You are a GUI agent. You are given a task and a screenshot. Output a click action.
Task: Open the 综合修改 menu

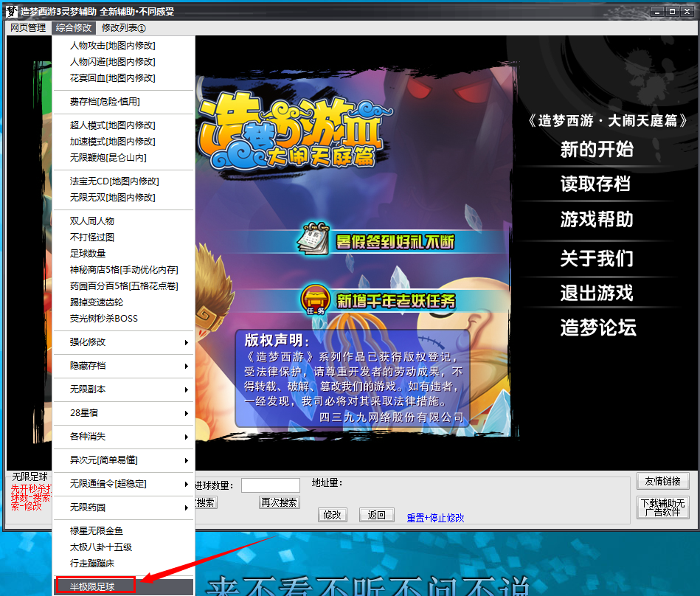73,28
